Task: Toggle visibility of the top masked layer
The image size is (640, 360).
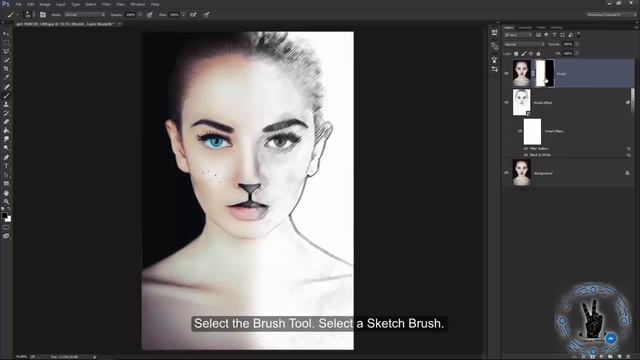Action: pos(507,73)
